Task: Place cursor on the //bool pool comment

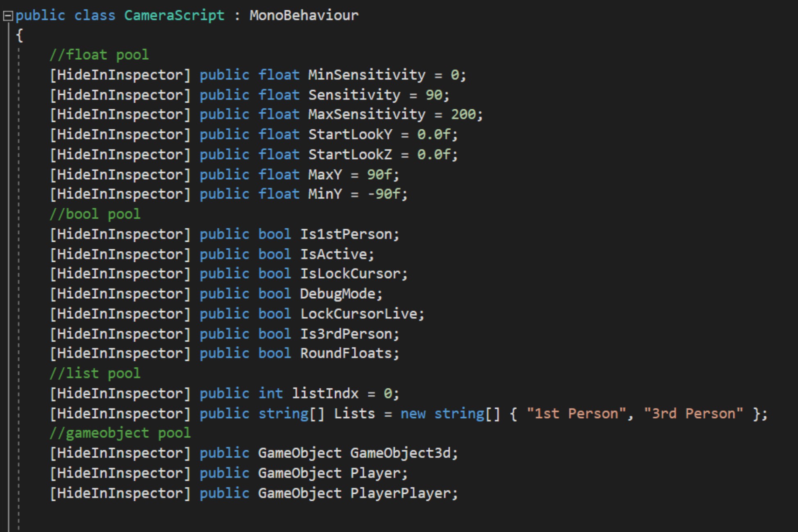Action: click(95, 214)
